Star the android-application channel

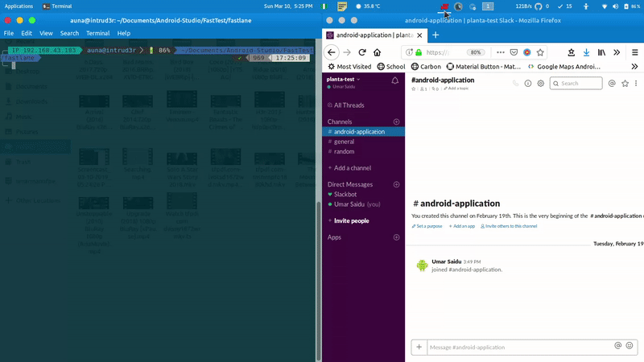(414, 88)
